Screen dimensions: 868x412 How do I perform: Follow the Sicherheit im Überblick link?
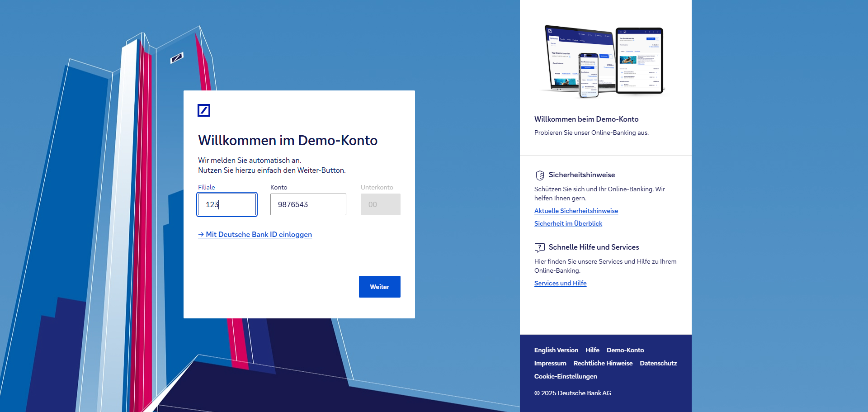point(568,223)
